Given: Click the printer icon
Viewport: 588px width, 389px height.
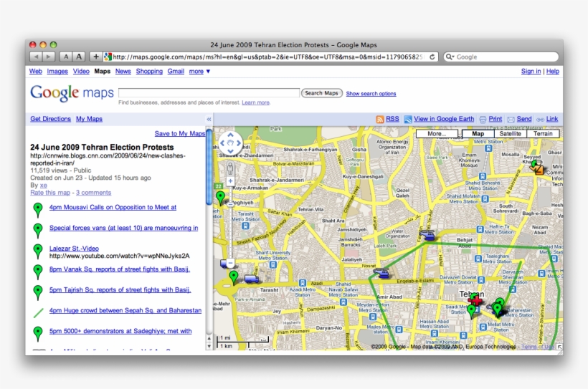Looking at the screenshot, I should click(483, 119).
